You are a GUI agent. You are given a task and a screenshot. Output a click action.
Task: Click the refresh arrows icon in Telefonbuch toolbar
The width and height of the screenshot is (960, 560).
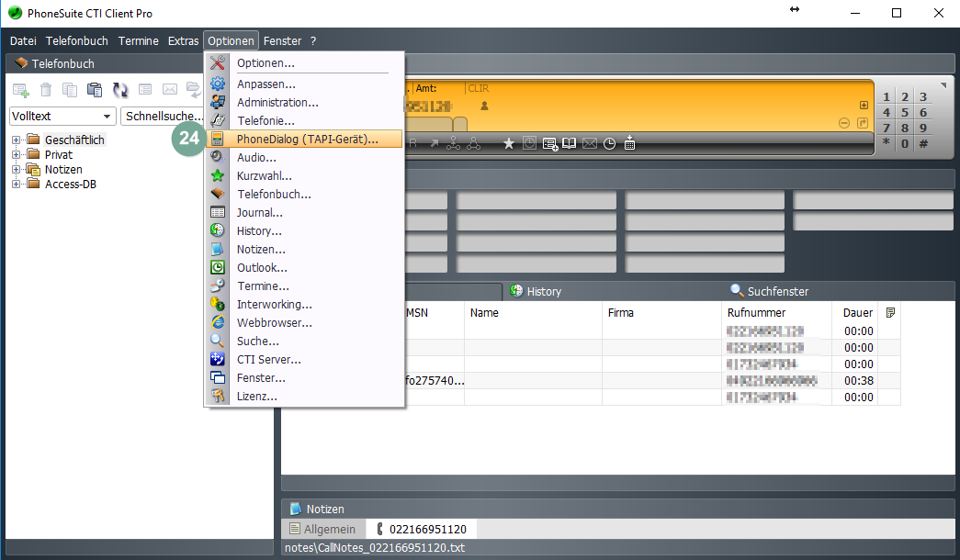120,90
